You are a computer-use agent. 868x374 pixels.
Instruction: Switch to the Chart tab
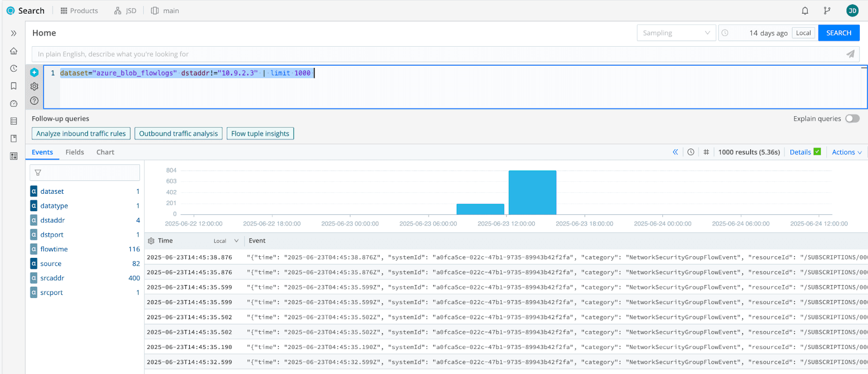(105, 152)
